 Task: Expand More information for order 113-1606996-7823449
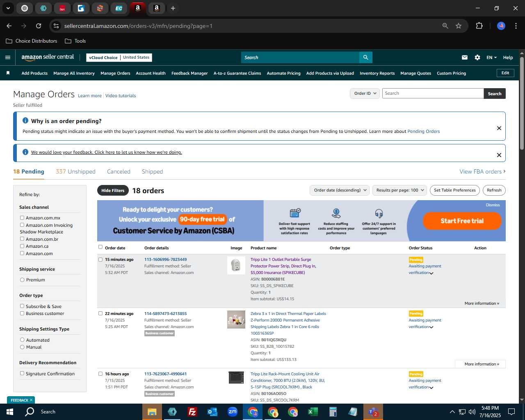(x=482, y=304)
